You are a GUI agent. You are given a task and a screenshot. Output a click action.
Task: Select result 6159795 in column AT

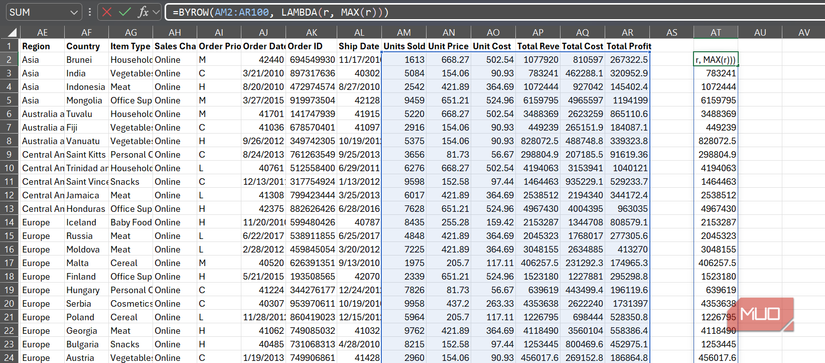click(716, 100)
